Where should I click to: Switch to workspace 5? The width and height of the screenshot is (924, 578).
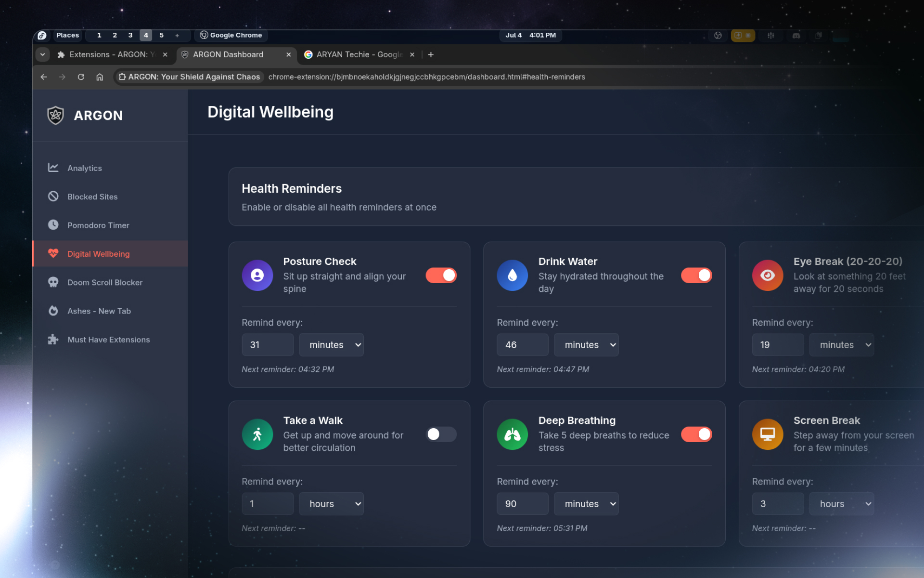tap(161, 35)
